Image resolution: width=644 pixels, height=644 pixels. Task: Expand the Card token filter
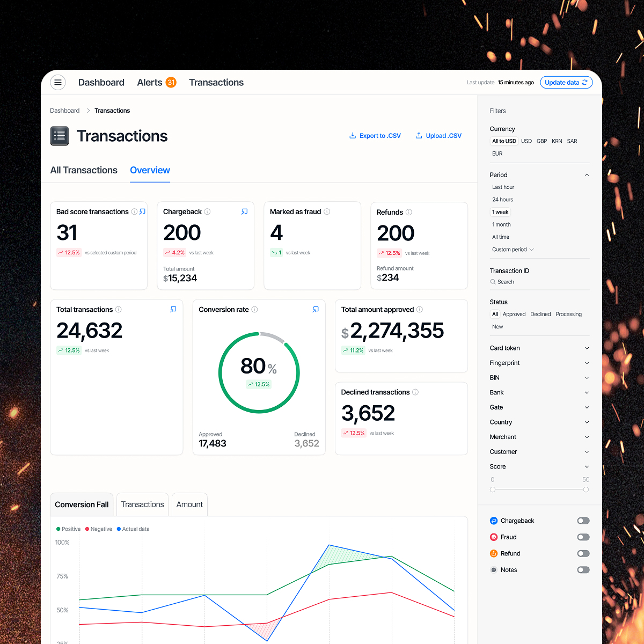[x=539, y=348]
